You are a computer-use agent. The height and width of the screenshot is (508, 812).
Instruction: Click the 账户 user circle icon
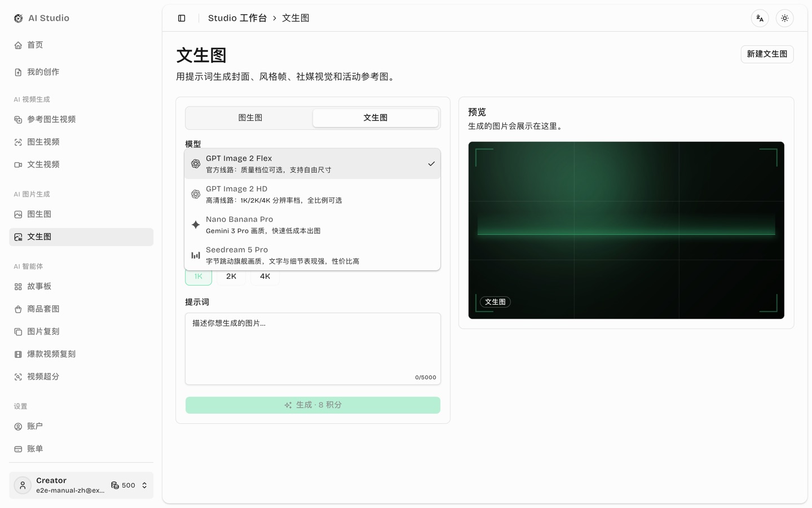tap(18, 427)
